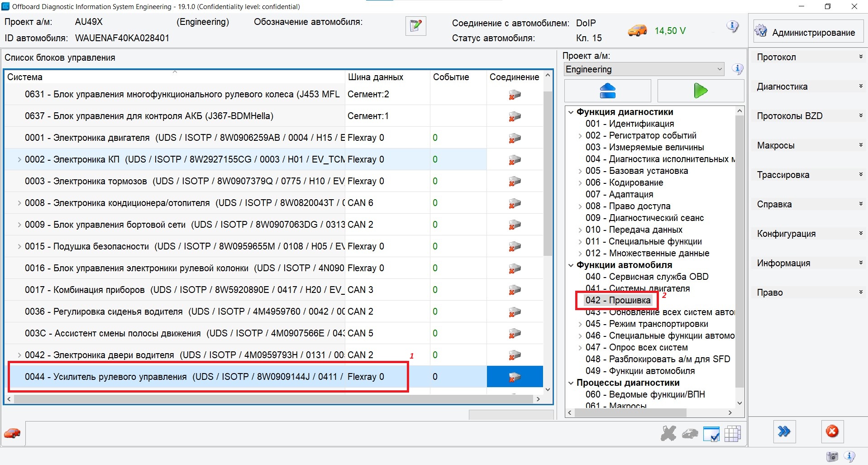The height and width of the screenshot is (465, 868).
Task: Click connection icon for 0003 Электроника тормозов
Action: point(515,182)
